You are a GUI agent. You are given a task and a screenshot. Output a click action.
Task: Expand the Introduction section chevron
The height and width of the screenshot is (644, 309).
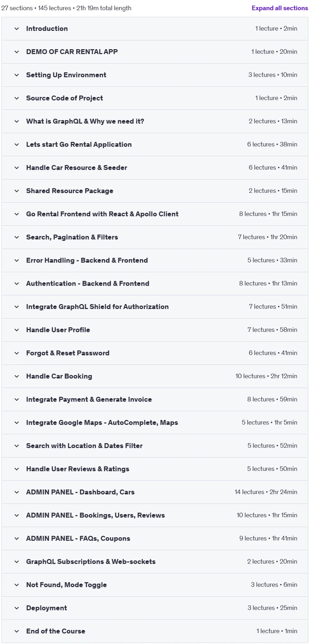click(x=16, y=29)
